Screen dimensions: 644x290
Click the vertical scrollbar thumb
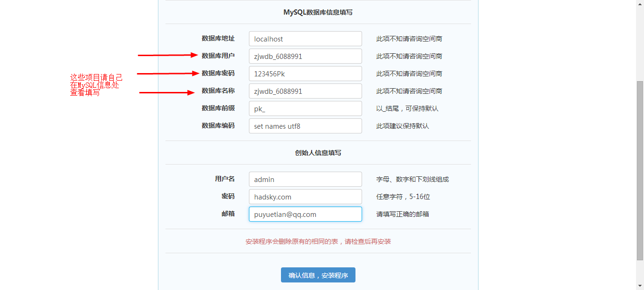pyautogui.click(x=640, y=170)
